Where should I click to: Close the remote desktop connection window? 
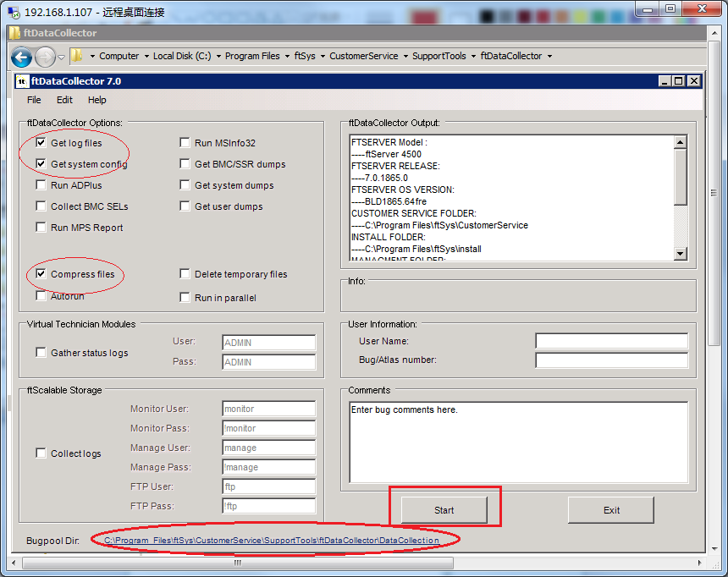coord(703,8)
